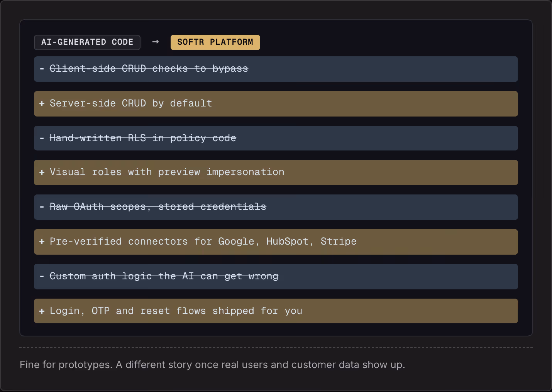
Task: Select the AI-GENERATED CODE badge
Action: click(x=87, y=42)
